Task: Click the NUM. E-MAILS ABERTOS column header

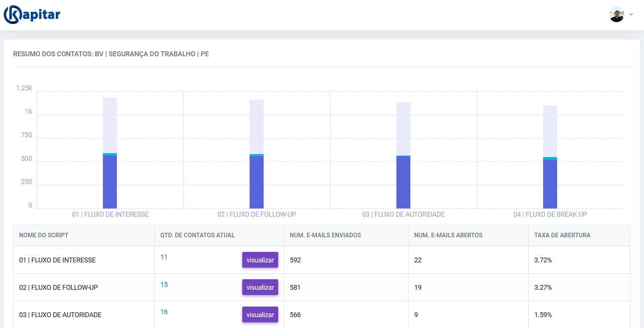Action: point(448,235)
